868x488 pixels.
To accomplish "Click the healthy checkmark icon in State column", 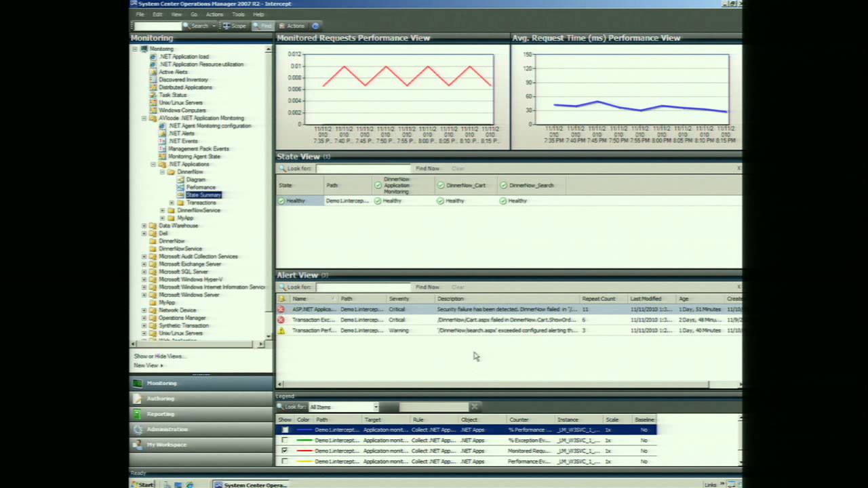I will click(x=281, y=201).
